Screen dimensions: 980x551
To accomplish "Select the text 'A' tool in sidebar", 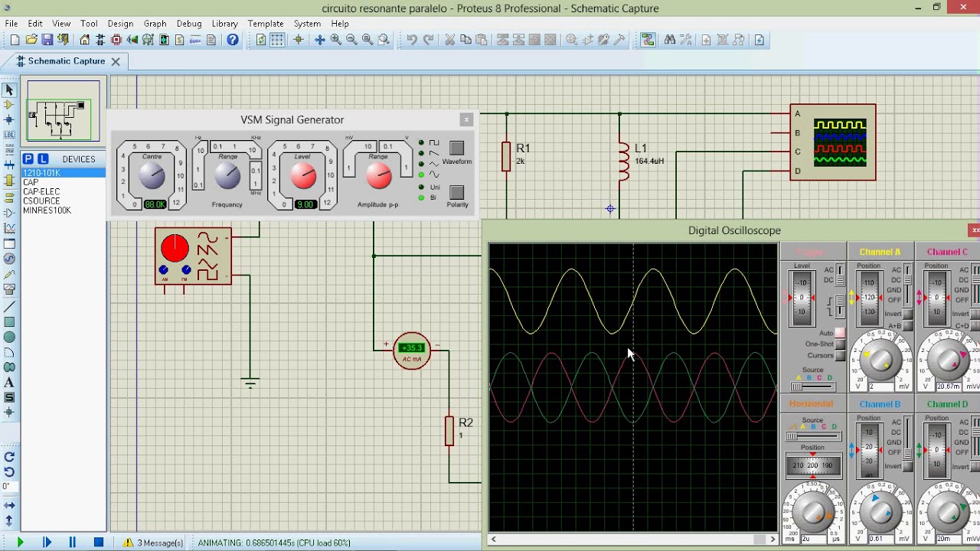I will coord(9,383).
